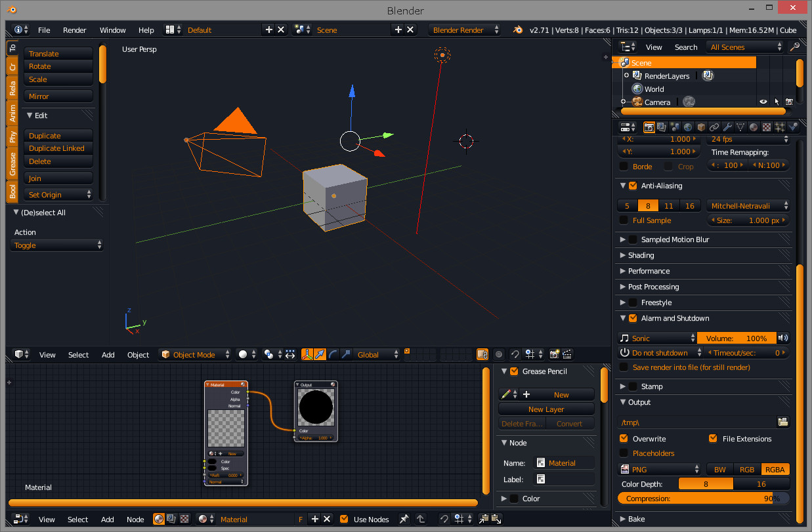Select the Compositing node tree type icon
The height and width of the screenshot is (532, 812).
171,519
